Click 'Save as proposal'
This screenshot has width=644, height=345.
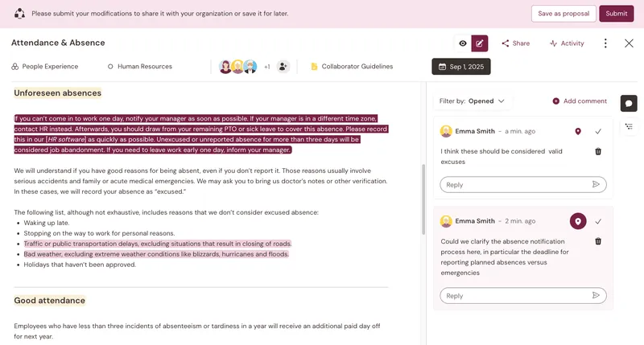tap(563, 14)
